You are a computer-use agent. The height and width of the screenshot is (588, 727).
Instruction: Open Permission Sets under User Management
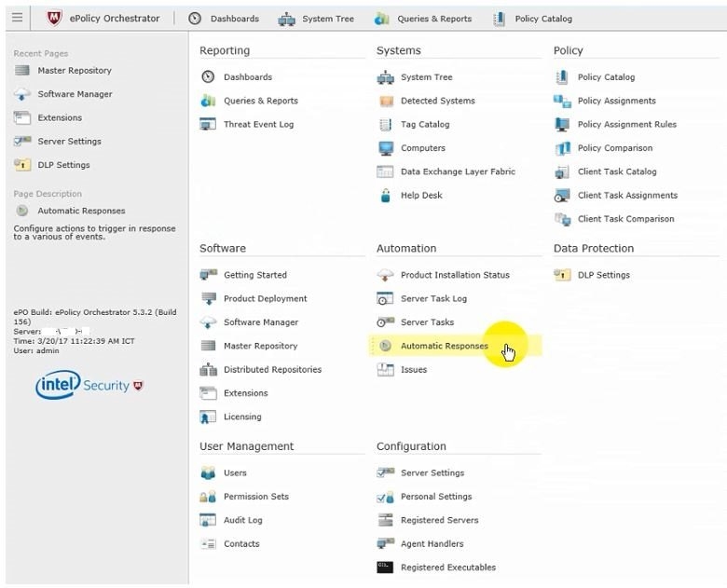(255, 497)
